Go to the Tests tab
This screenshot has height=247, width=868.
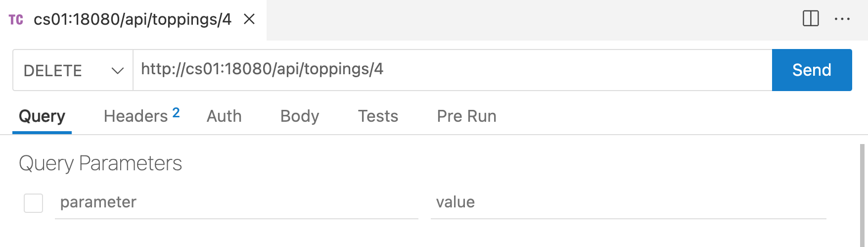(x=378, y=116)
